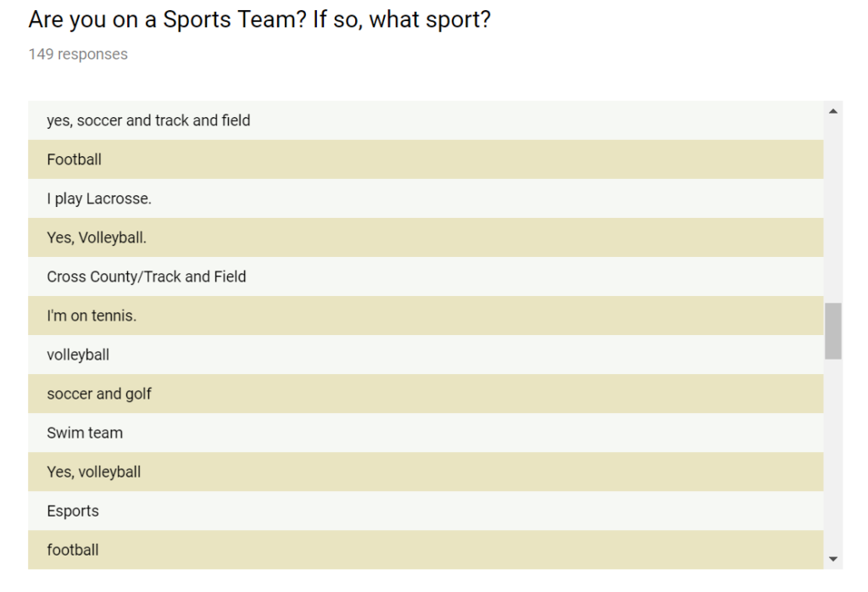
Task: Select the 'Esports' response row
Action: [73, 511]
